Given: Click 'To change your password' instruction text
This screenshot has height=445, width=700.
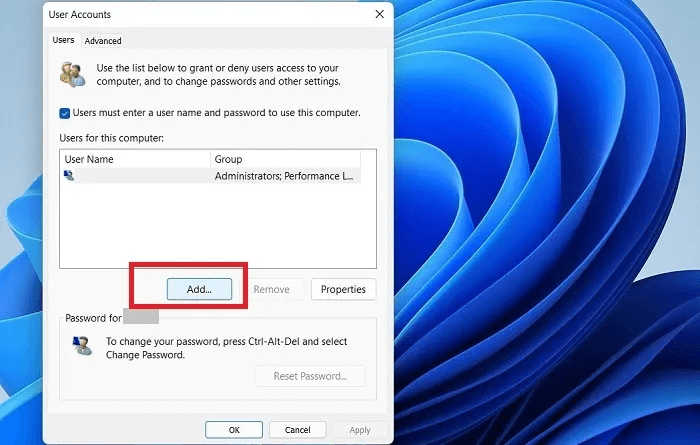Looking at the screenshot, I should point(226,348).
